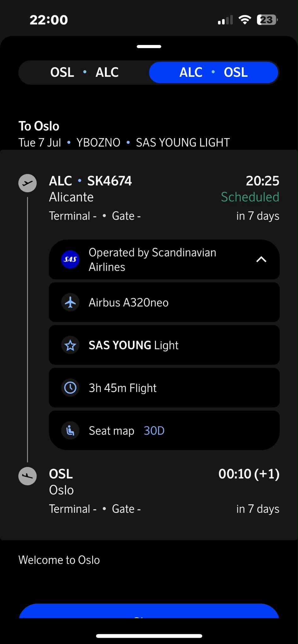
Task: Tap the sheet drag handle at top
Action: (x=149, y=47)
